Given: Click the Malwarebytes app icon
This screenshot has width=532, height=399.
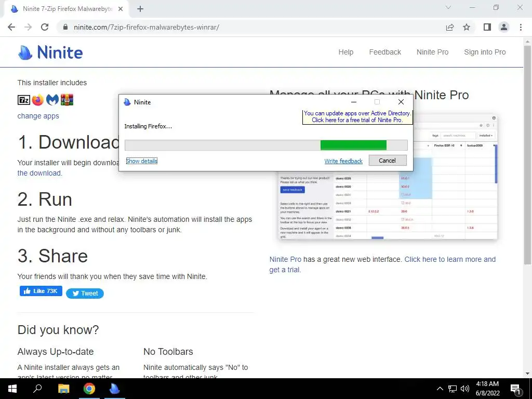Looking at the screenshot, I should tap(52, 100).
